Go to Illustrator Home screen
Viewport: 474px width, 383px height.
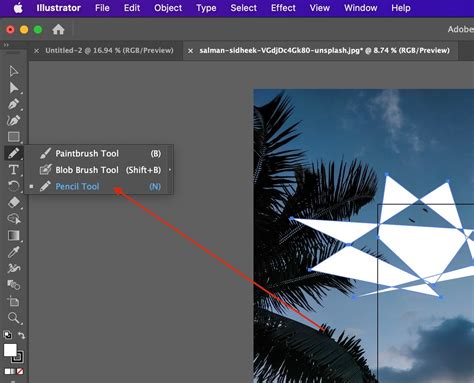58,30
